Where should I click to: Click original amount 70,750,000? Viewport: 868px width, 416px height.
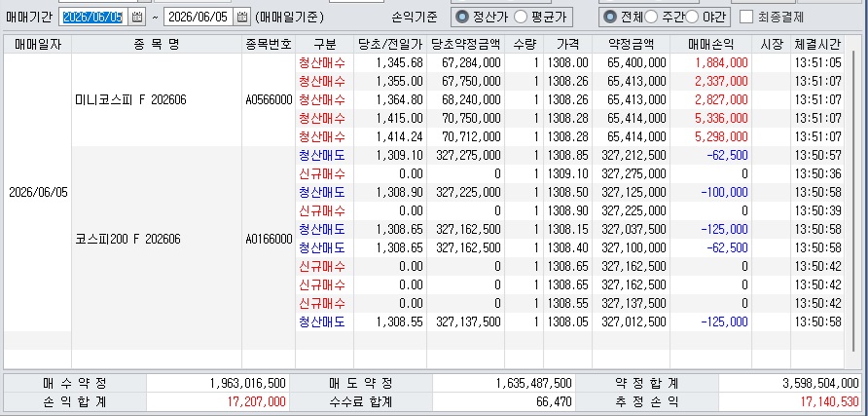point(472,118)
